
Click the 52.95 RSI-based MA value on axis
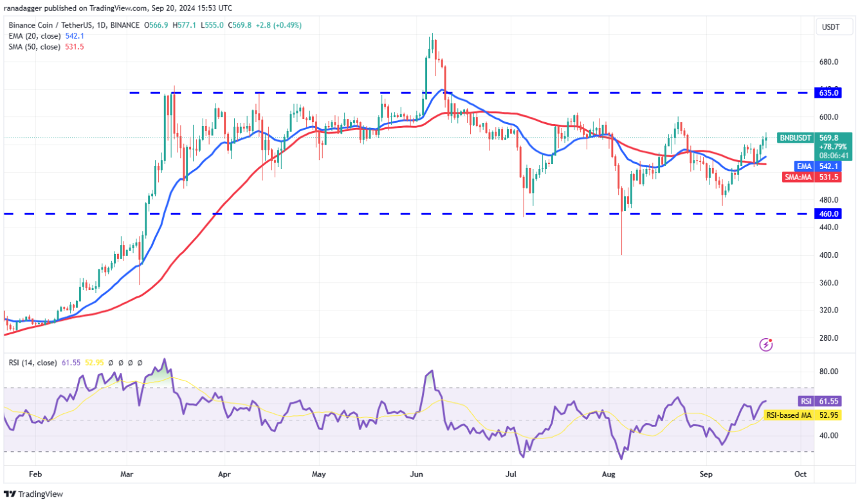pos(828,415)
